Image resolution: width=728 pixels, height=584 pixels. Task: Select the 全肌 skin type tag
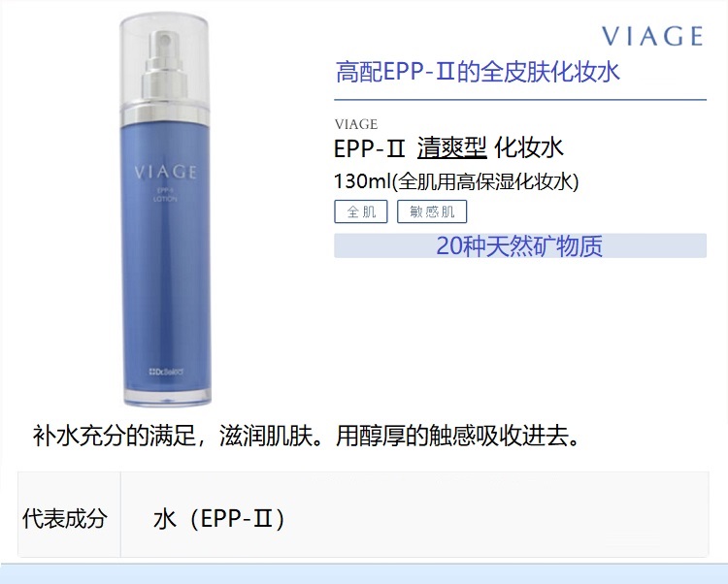[361, 211]
